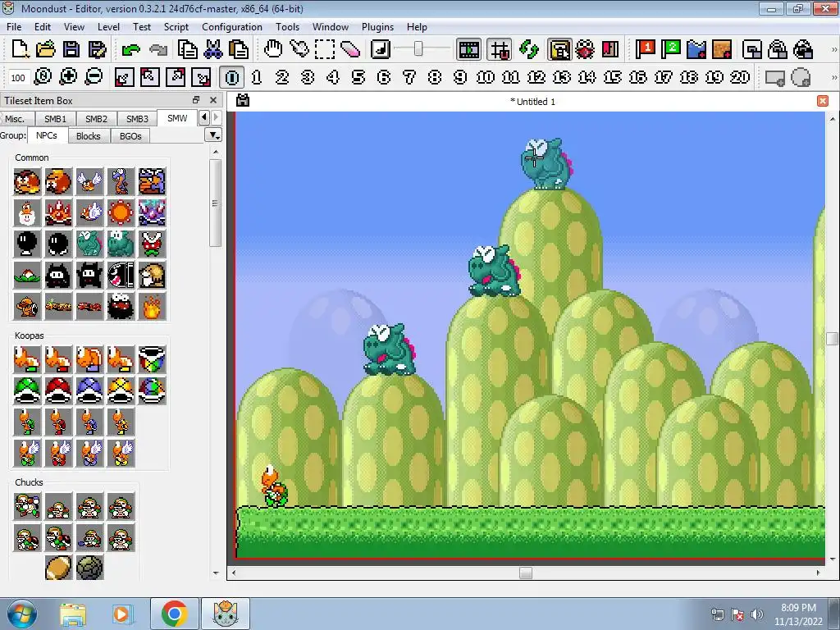Open Windows Start menu
Image resolution: width=840 pixels, height=630 pixels.
(22, 614)
